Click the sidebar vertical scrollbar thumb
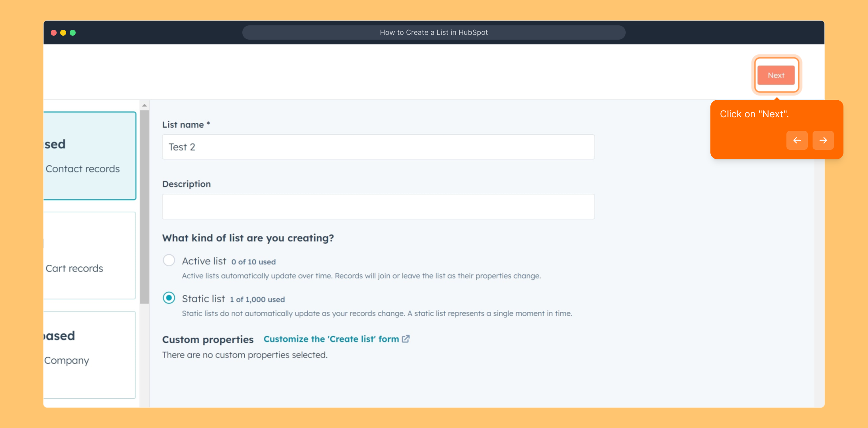 click(x=145, y=206)
